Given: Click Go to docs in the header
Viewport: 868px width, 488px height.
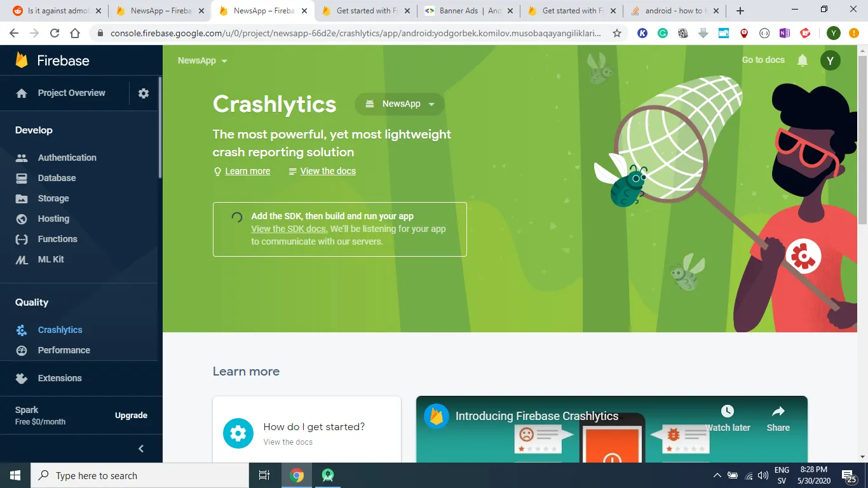Looking at the screenshot, I should point(763,60).
